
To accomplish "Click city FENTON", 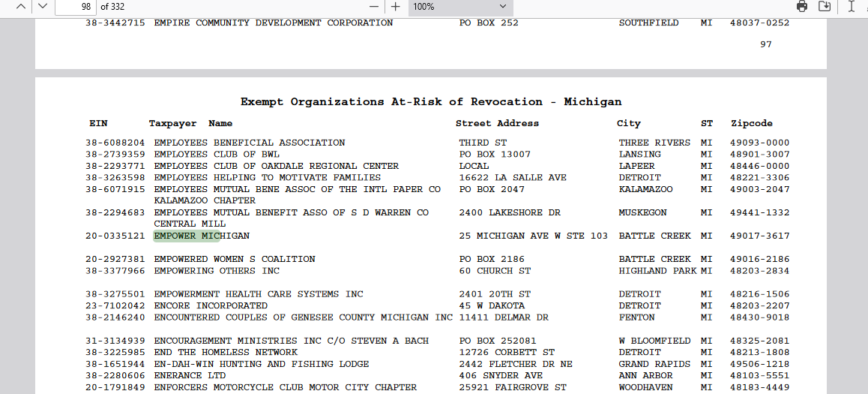I will 636,317.
